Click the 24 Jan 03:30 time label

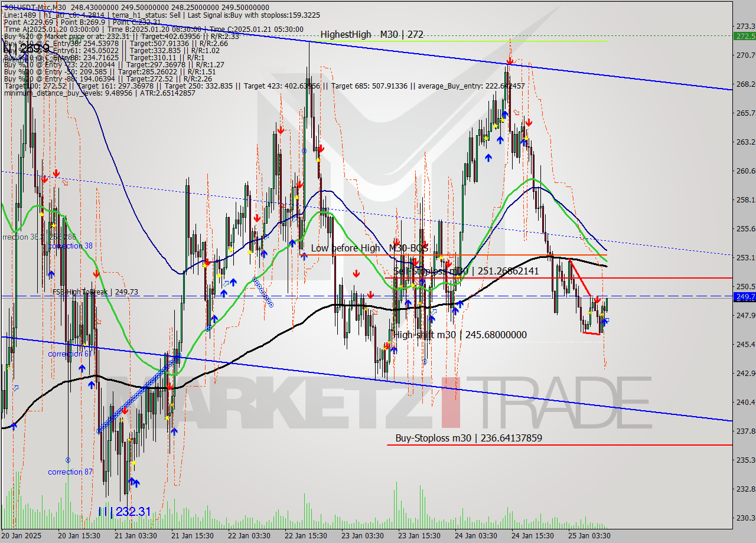click(475, 536)
